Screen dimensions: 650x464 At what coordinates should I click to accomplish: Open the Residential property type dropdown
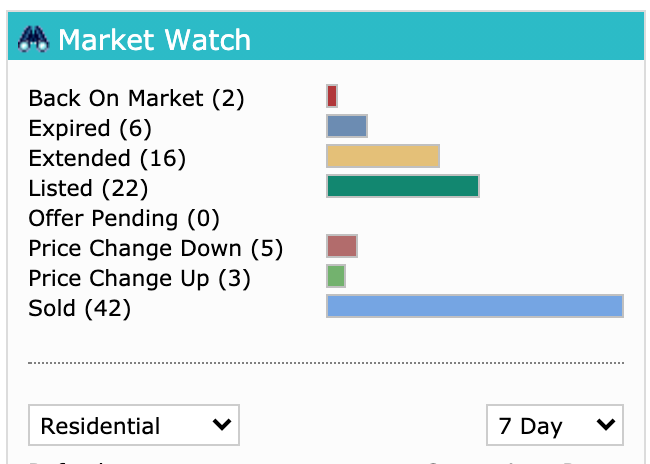pyautogui.click(x=134, y=425)
